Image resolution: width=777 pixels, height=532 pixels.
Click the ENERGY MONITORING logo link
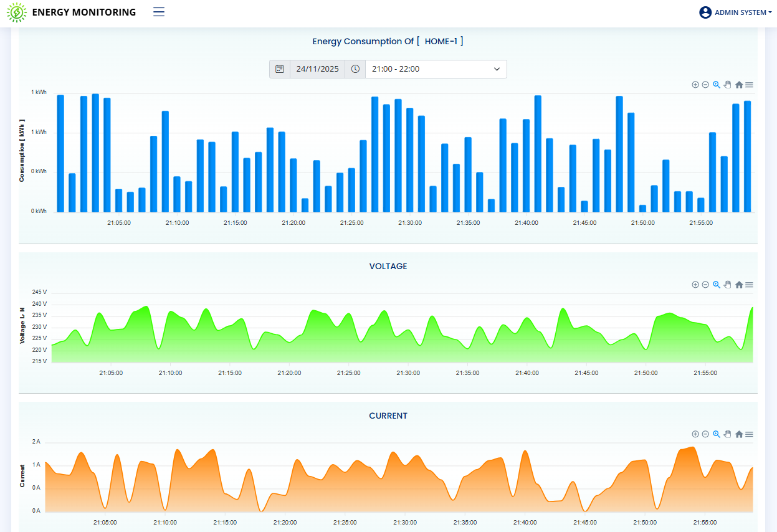point(72,12)
